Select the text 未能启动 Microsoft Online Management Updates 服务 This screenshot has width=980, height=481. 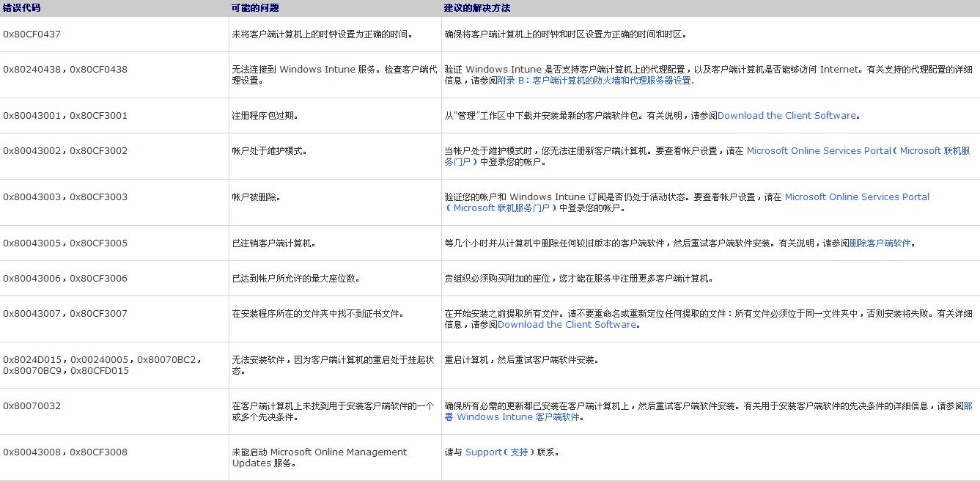320,458
